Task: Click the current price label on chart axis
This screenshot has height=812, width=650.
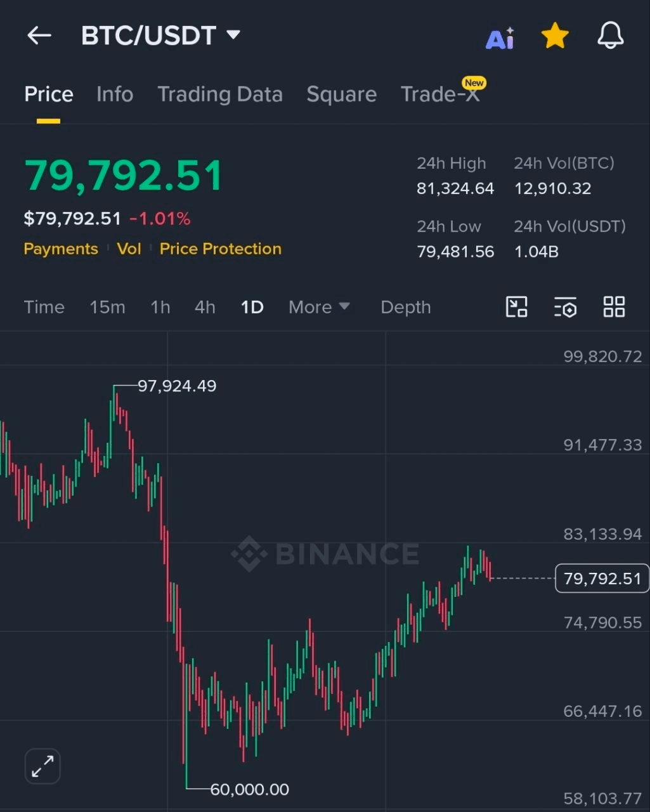Action: (x=602, y=579)
